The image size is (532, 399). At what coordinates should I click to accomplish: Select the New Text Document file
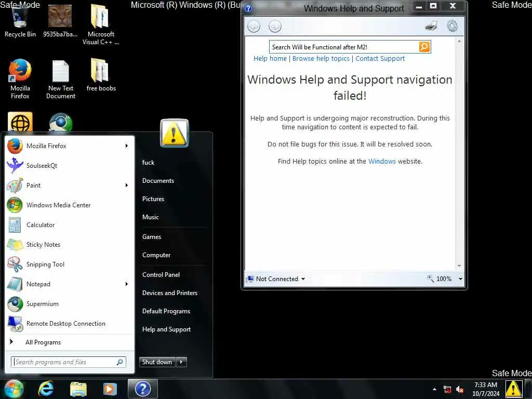point(61,79)
